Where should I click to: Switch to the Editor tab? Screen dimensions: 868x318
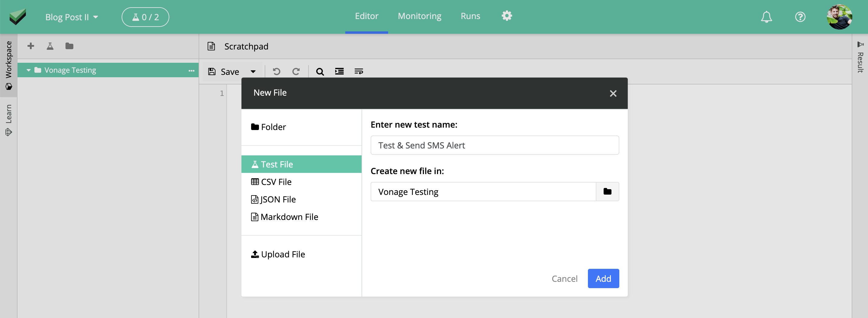(x=366, y=16)
